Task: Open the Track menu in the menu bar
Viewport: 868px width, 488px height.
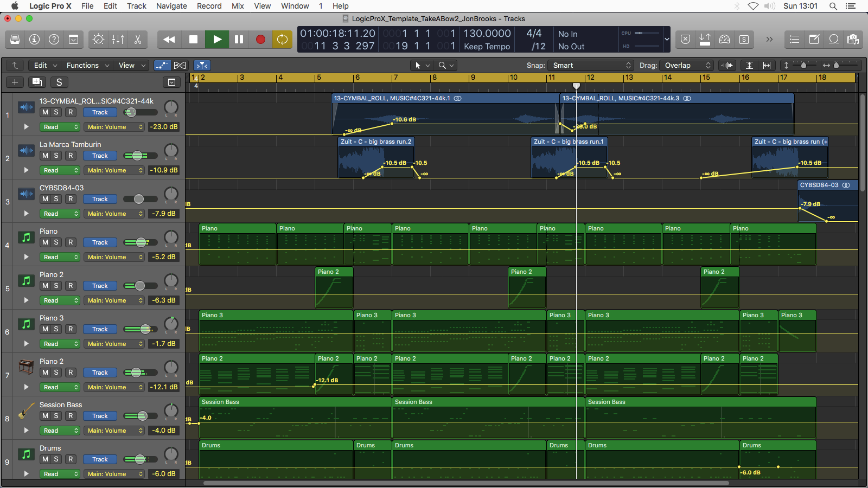Action: point(136,6)
